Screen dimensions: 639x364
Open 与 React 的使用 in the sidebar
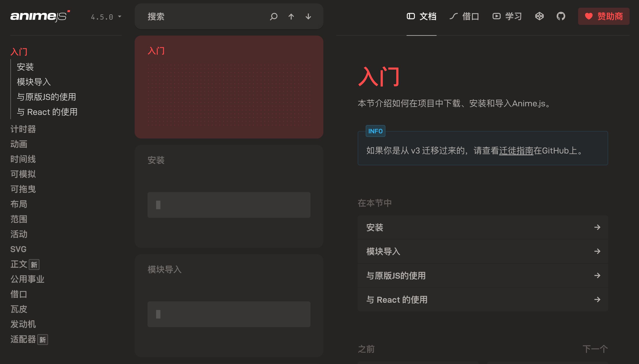click(x=47, y=112)
